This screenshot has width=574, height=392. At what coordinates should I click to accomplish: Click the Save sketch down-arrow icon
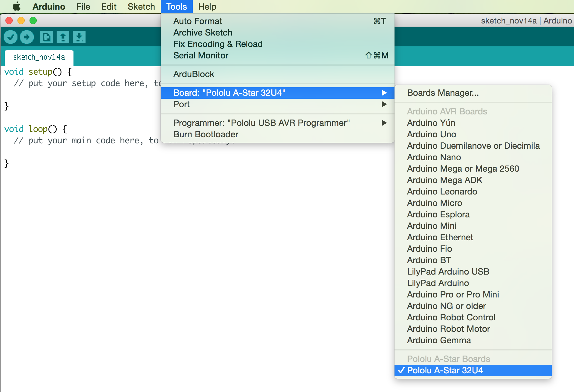coord(79,37)
